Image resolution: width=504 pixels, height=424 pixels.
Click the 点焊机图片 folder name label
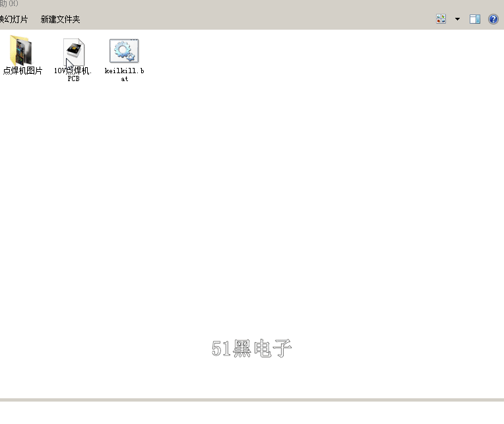23,71
